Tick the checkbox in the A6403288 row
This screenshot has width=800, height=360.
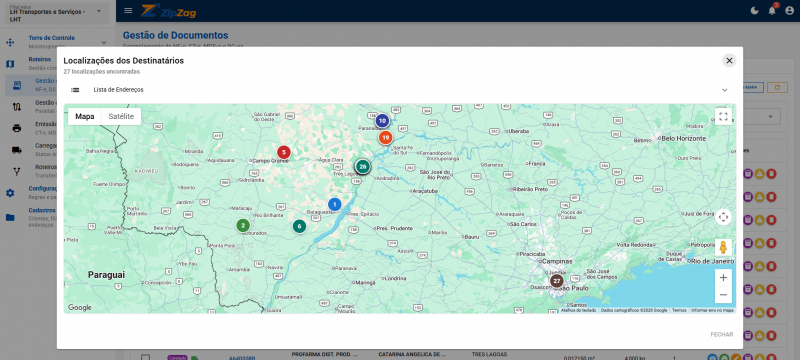(145, 357)
